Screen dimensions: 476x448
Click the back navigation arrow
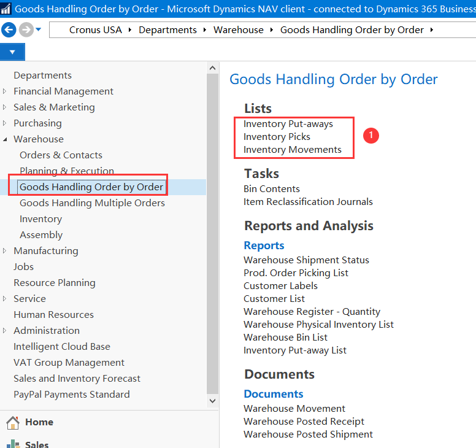[x=9, y=30]
